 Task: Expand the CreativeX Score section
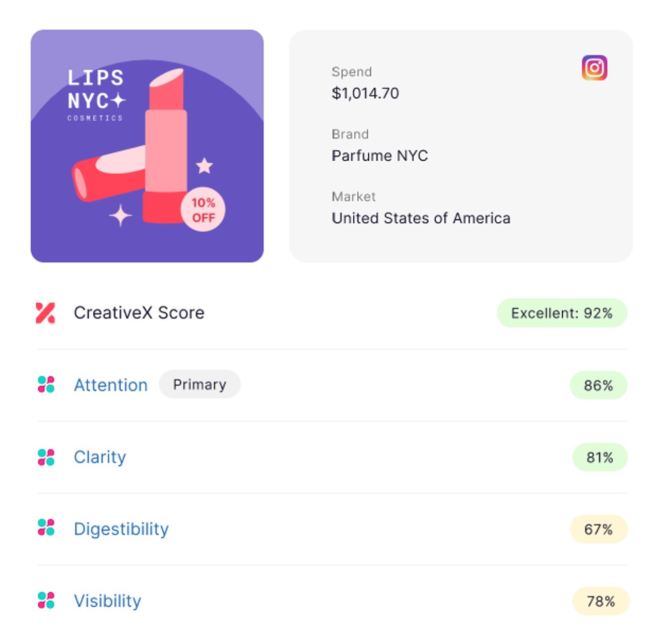coord(138,313)
